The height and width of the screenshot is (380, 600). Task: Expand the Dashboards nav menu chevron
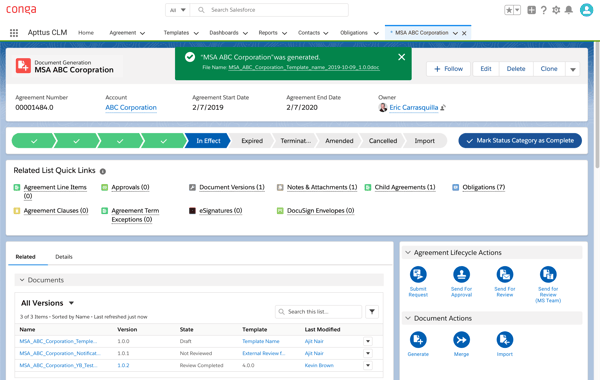point(245,33)
